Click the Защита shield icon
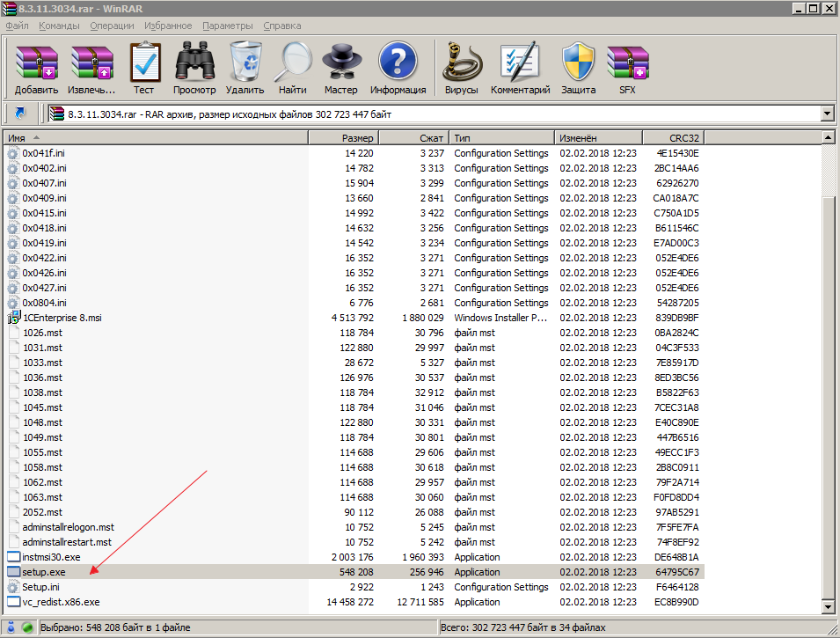 pos(579,62)
